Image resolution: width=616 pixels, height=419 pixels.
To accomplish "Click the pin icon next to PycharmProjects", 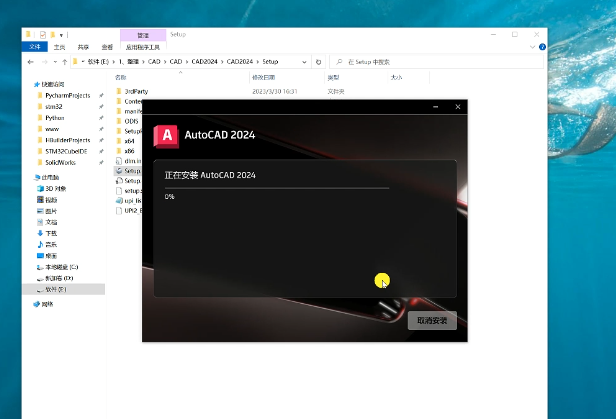I will coord(101,95).
